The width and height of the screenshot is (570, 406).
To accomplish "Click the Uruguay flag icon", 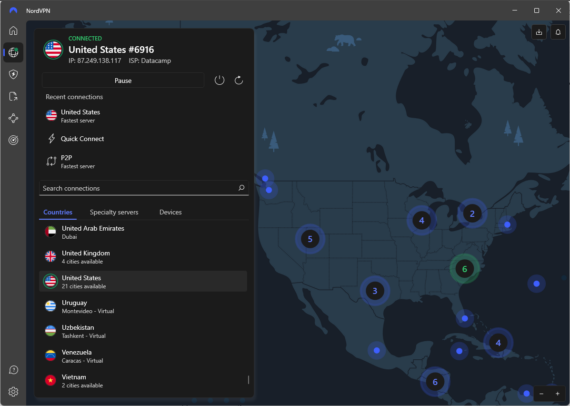I will pyautogui.click(x=50, y=306).
